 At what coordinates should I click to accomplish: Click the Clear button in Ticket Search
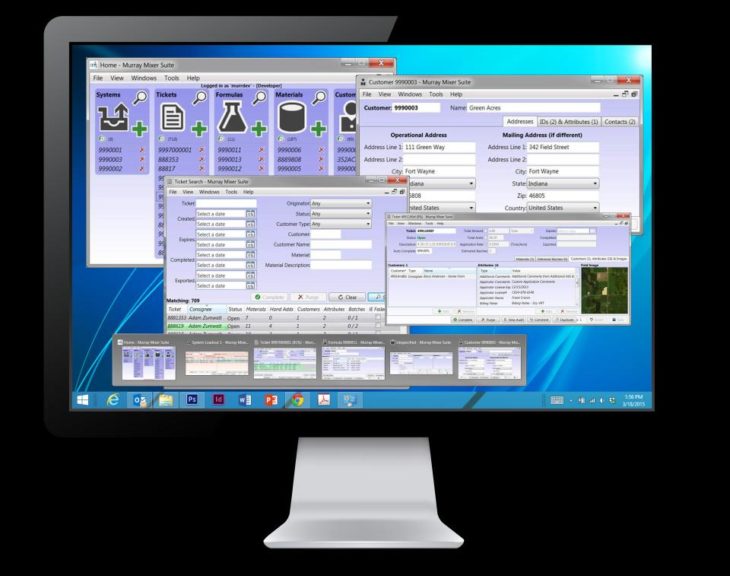pos(347,297)
